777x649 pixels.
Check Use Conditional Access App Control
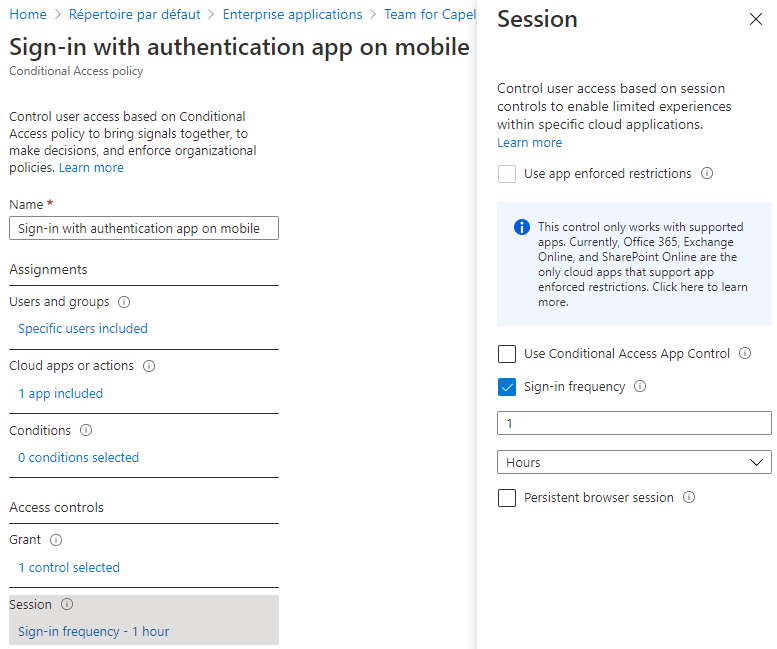click(x=507, y=354)
